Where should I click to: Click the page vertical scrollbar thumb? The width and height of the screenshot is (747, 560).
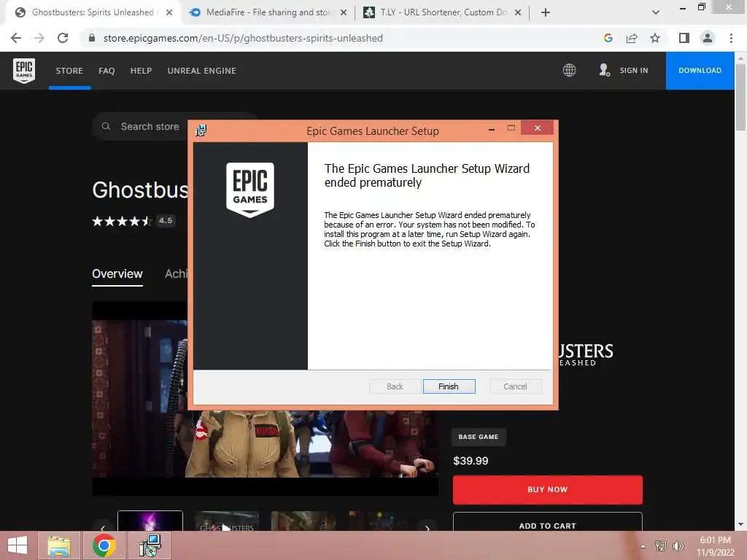tap(740, 97)
